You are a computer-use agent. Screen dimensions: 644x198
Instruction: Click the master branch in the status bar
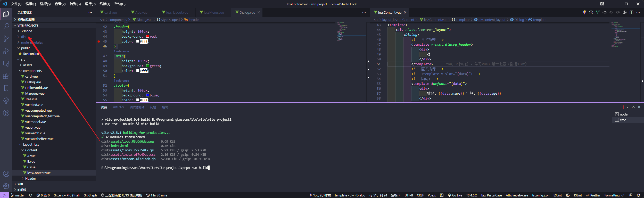[18, 195]
